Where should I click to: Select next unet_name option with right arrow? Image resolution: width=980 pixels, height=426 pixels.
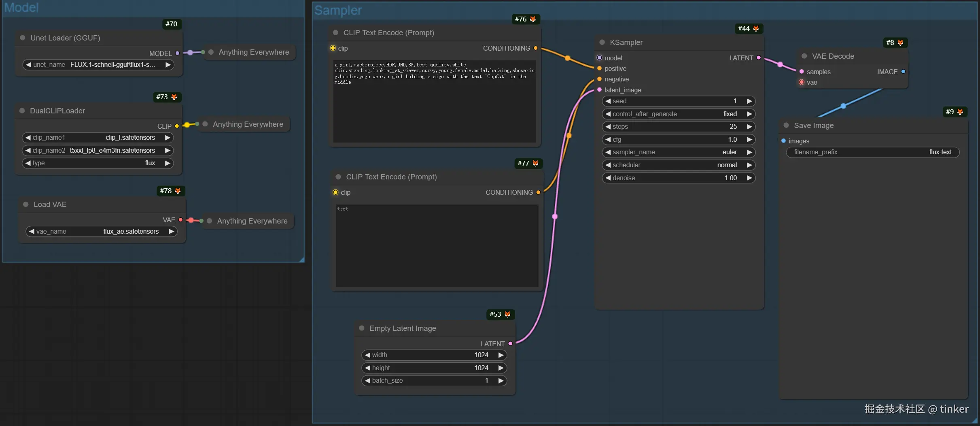[168, 65]
